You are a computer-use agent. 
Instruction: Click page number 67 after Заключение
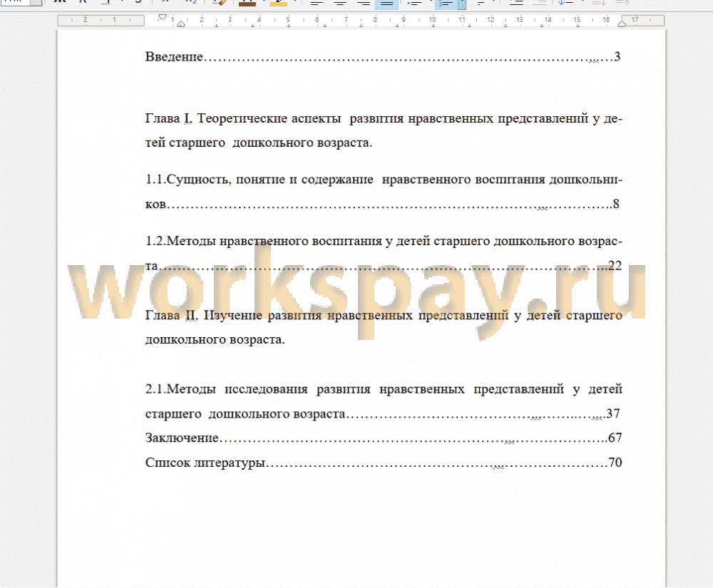(615, 438)
